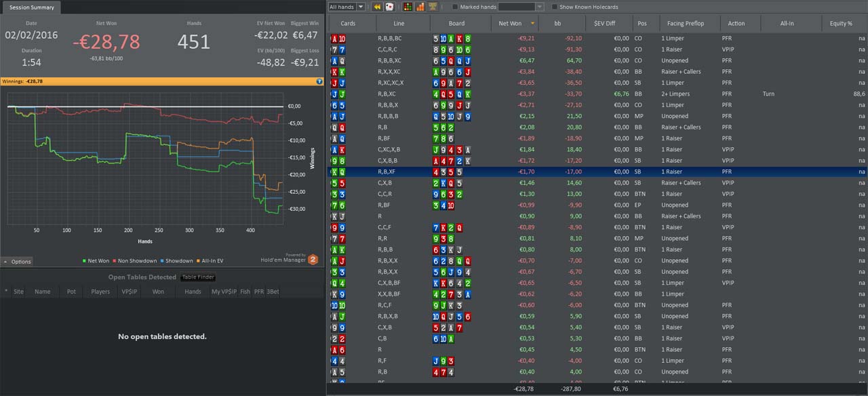The height and width of the screenshot is (396, 868).
Task: Select the Session Summary tab
Action: (x=32, y=7)
